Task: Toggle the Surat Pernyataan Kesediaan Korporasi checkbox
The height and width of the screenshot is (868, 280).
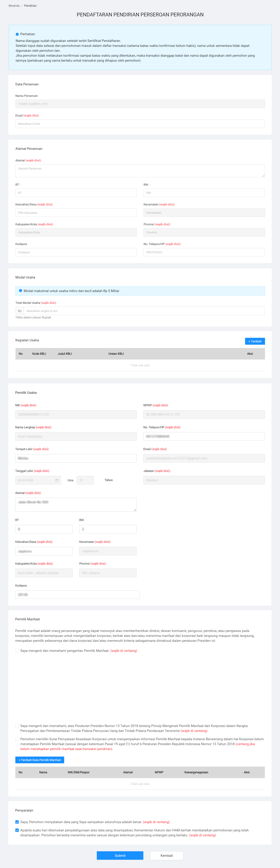Action: (x=17, y=739)
